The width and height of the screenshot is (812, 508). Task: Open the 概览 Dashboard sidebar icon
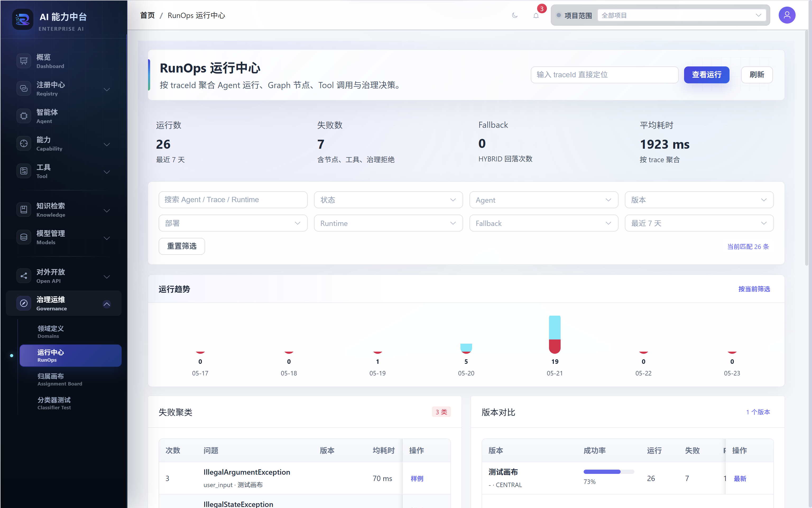click(x=24, y=61)
